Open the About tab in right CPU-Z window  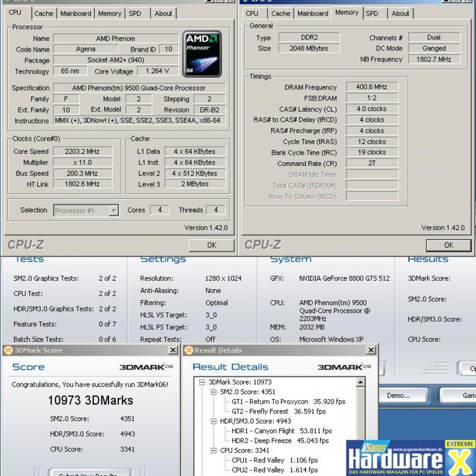pos(400,13)
